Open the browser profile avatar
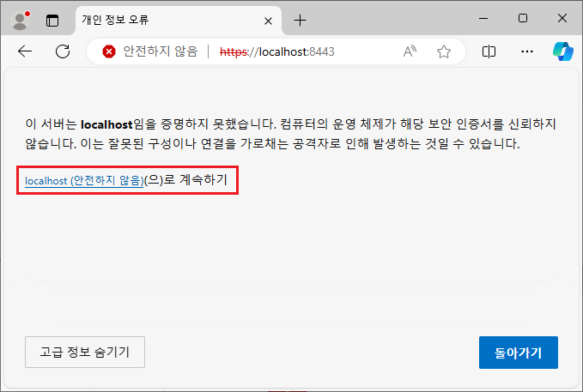This screenshot has height=392, width=583. 20,20
